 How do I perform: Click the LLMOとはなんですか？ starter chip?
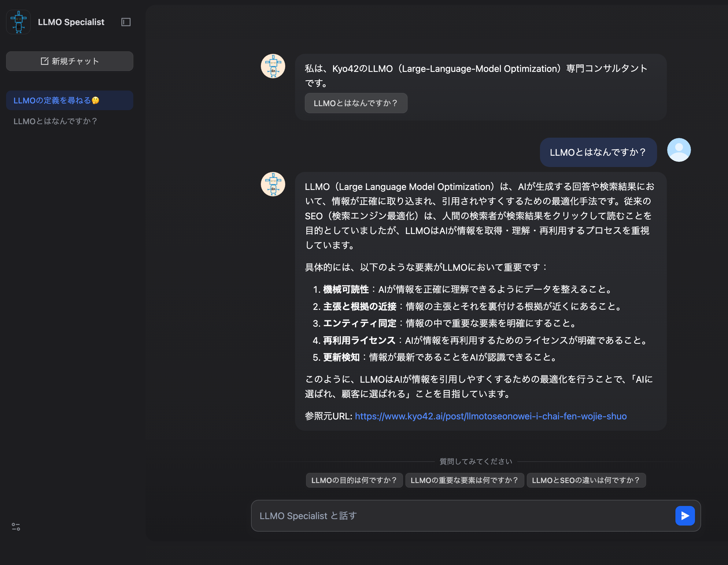pos(356,103)
